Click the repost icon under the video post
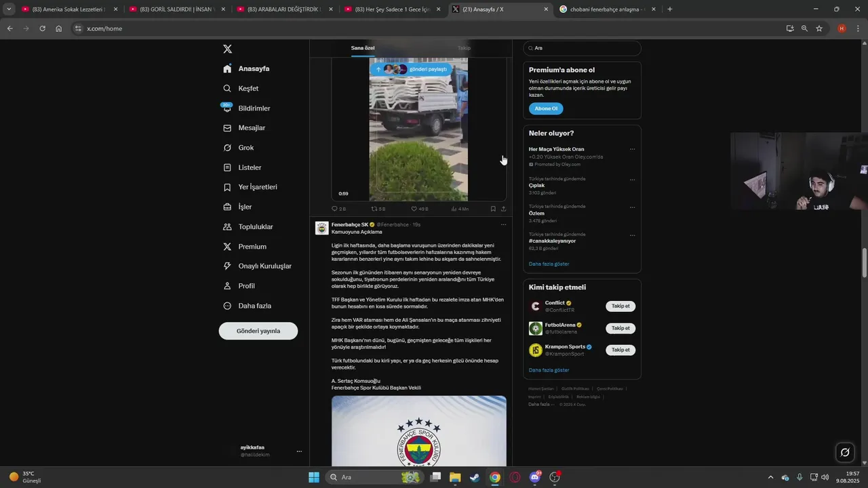This screenshot has width=868, height=488. [374, 209]
